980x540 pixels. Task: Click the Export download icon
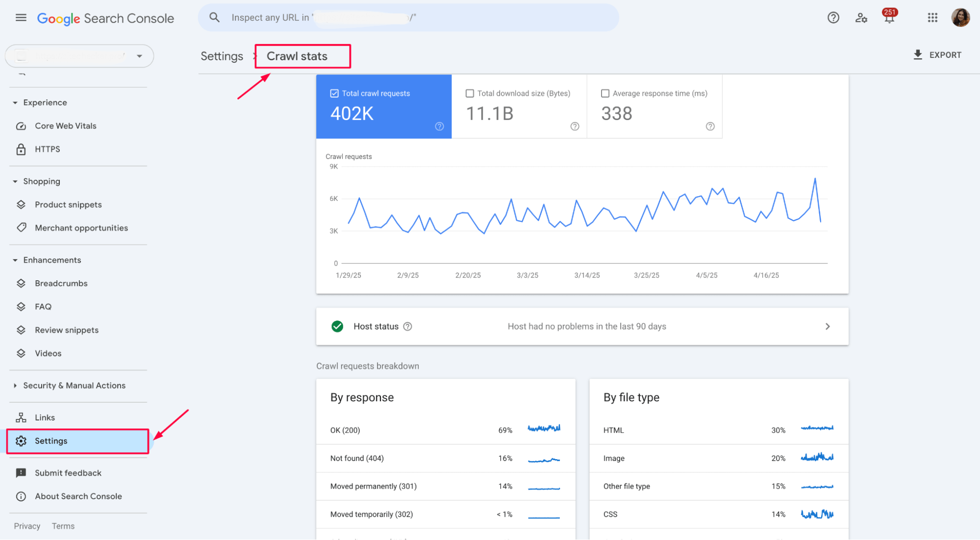click(918, 55)
